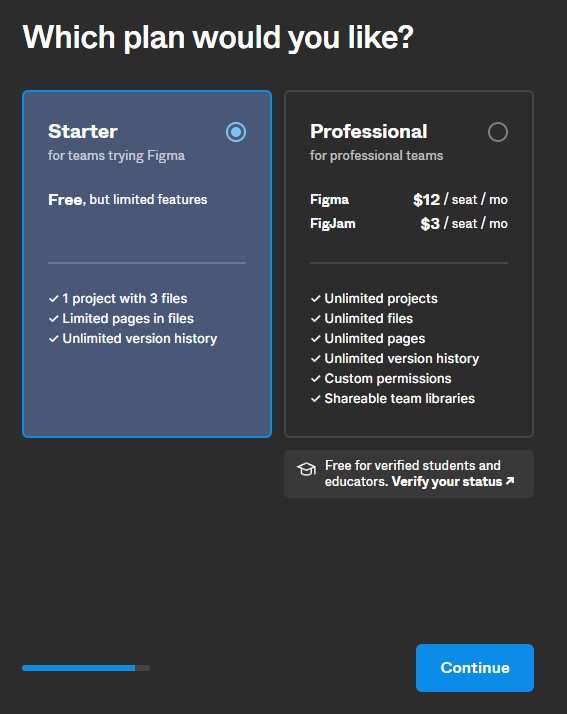Click "Shareable team libraries" feature
Image resolution: width=567 pixels, height=714 pixels.
(x=399, y=398)
